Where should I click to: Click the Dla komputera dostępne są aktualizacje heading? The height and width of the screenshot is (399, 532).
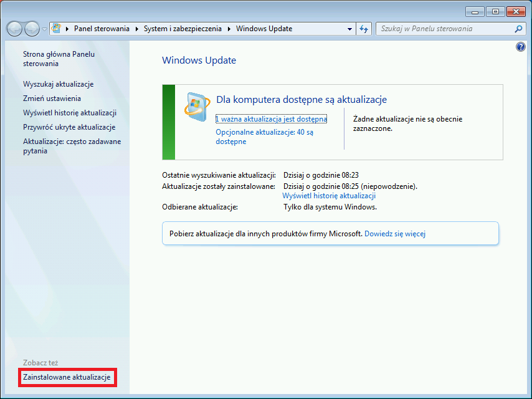302,100
